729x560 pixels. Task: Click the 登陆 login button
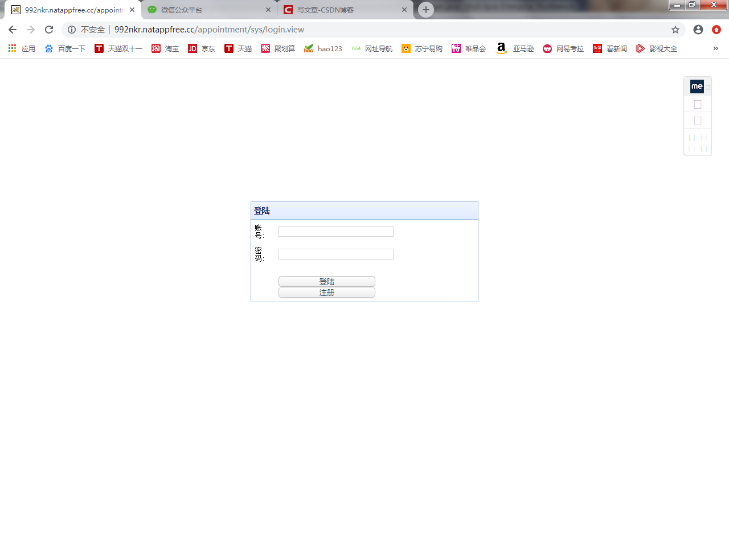pyautogui.click(x=327, y=282)
